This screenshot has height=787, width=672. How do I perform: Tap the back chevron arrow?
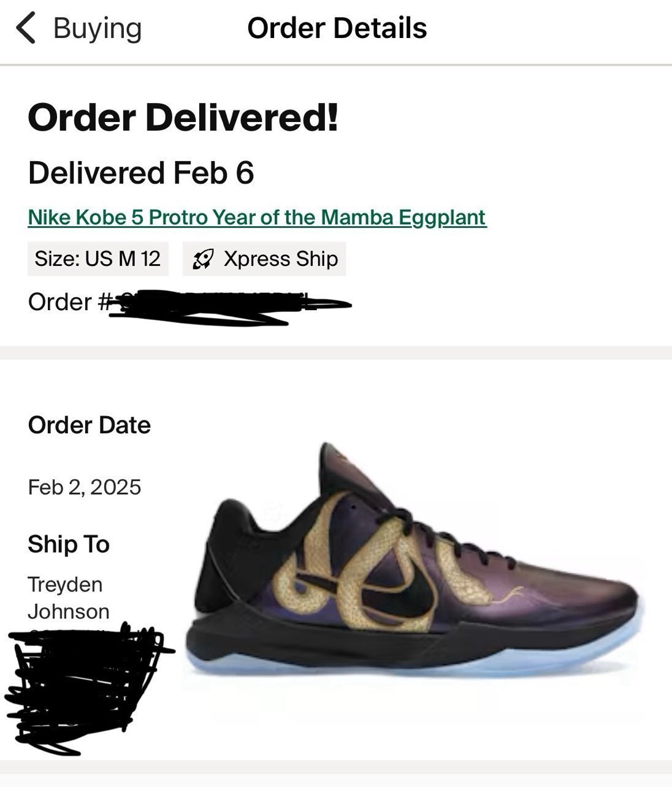click(x=26, y=28)
